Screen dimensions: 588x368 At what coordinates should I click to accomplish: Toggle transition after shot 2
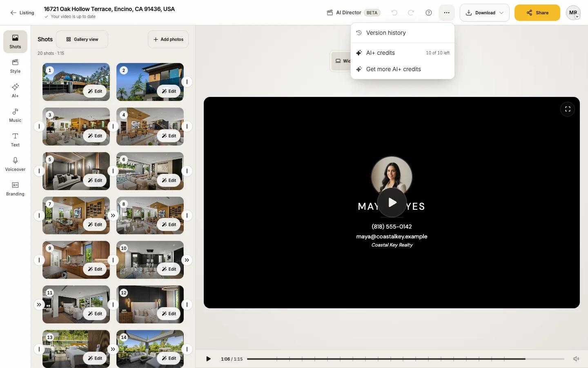click(187, 82)
